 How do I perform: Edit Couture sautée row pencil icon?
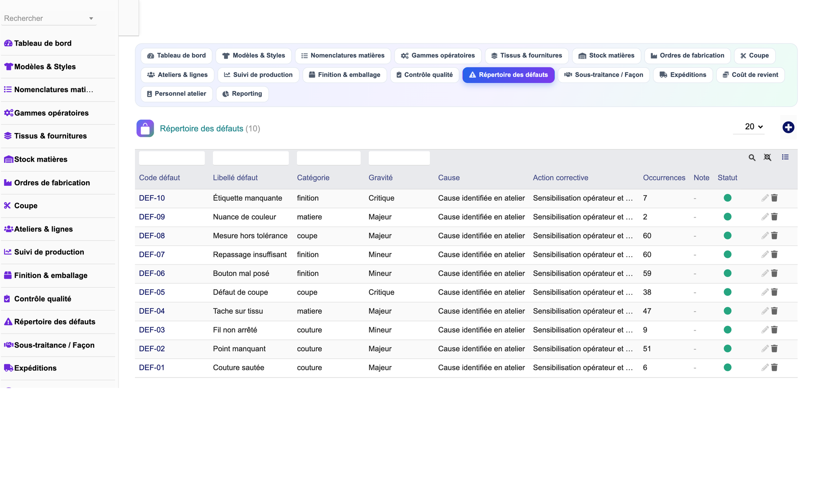click(765, 368)
